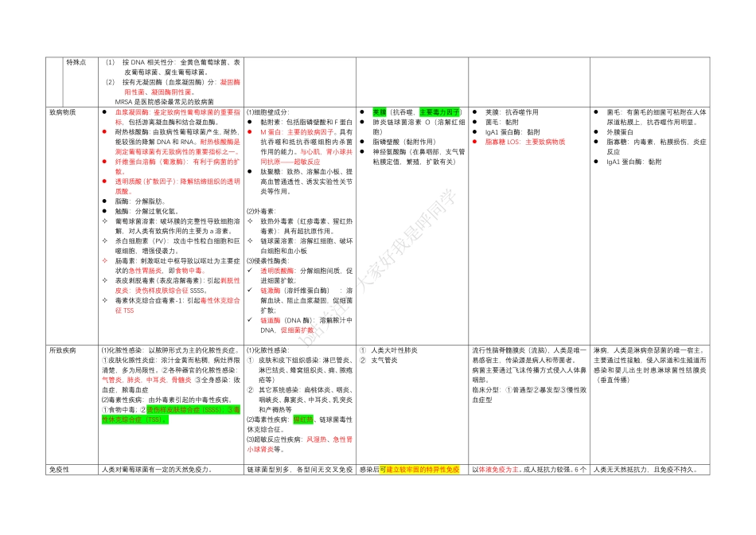Click the red bullet before M蛋白

click(x=249, y=132)
